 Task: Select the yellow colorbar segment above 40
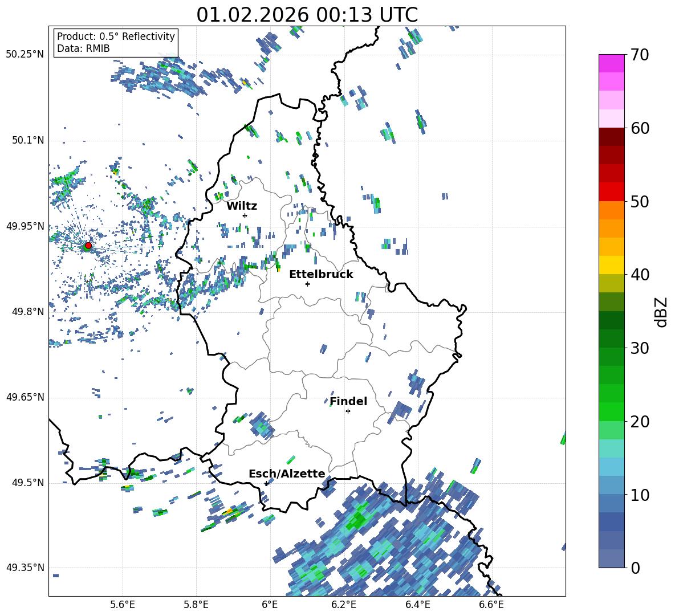(612, 265)
